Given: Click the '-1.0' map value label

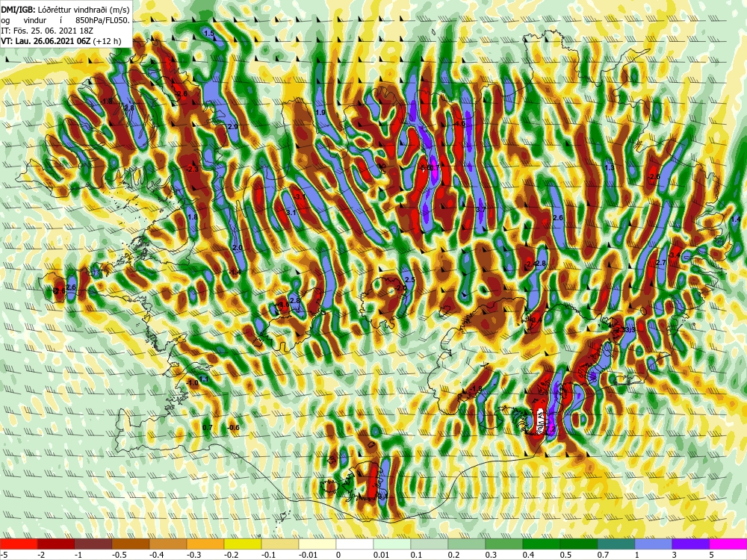Looking at the screenshot, I should pos(192,382).
